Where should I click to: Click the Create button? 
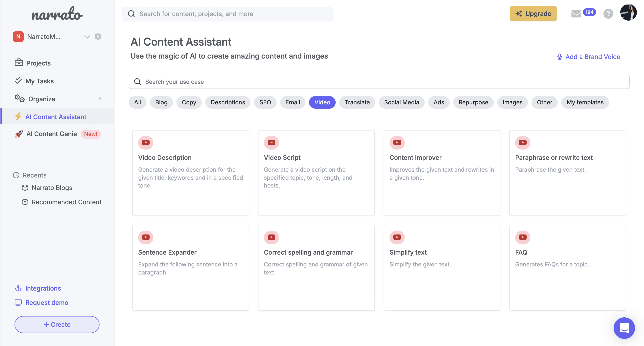(x=57, y=324)
